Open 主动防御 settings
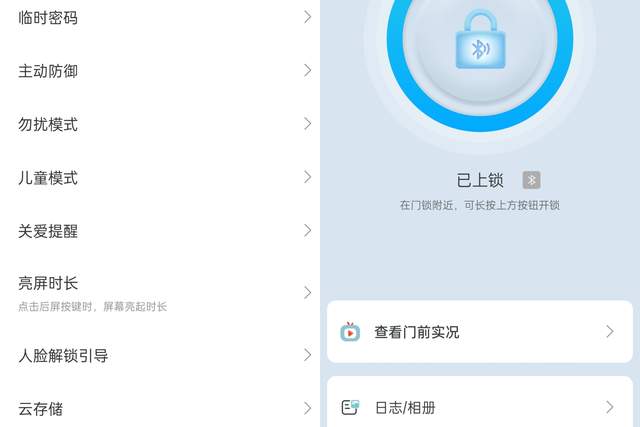This screenshot has height=427, width=640. [160, 71]
